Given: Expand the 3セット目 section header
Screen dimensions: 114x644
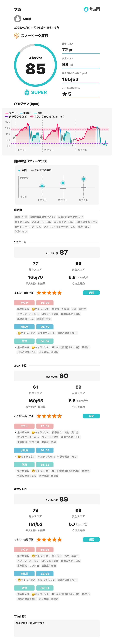Looking at the screenshot, I should coord(20,489).
